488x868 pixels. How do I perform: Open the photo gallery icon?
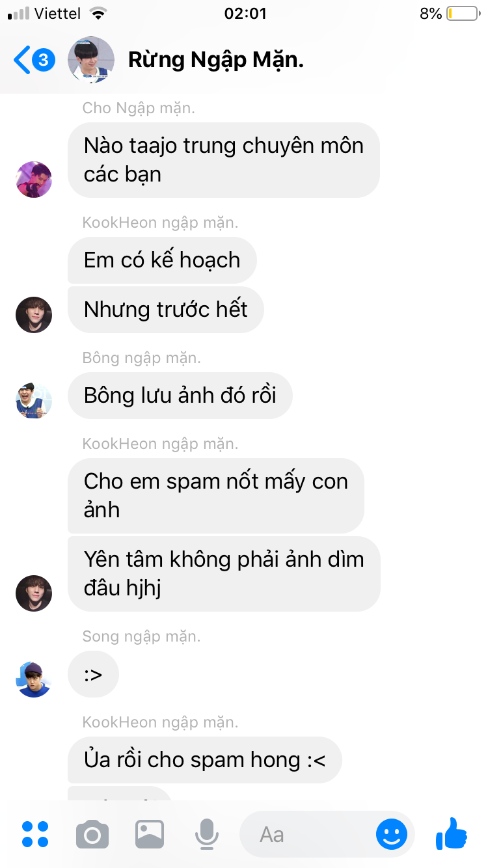click(150, 834)
